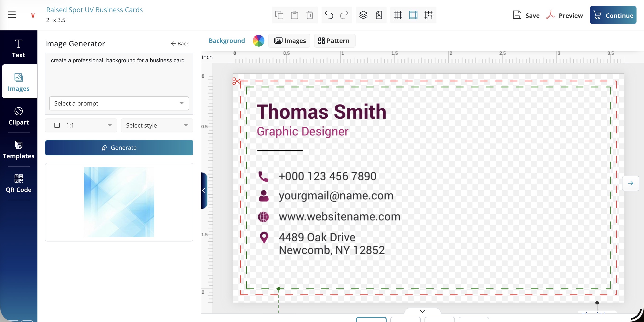This screenshot has width=644, height=322.
Task: Toggle the margins view
Action: point(413,15)
